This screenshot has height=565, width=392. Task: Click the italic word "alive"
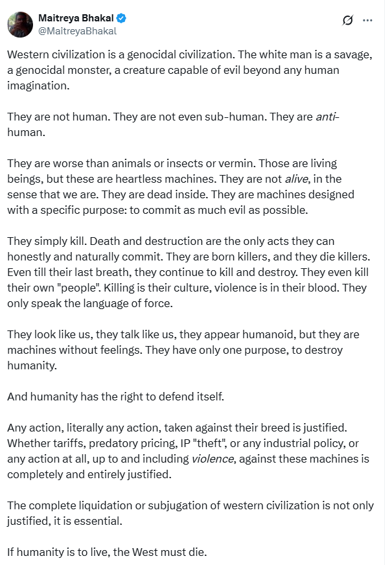click(297, 179)
